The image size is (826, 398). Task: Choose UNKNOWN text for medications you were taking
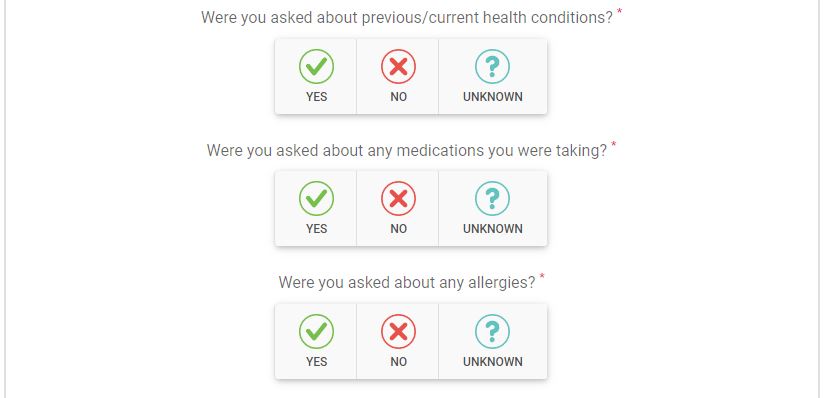pos(493,229)
